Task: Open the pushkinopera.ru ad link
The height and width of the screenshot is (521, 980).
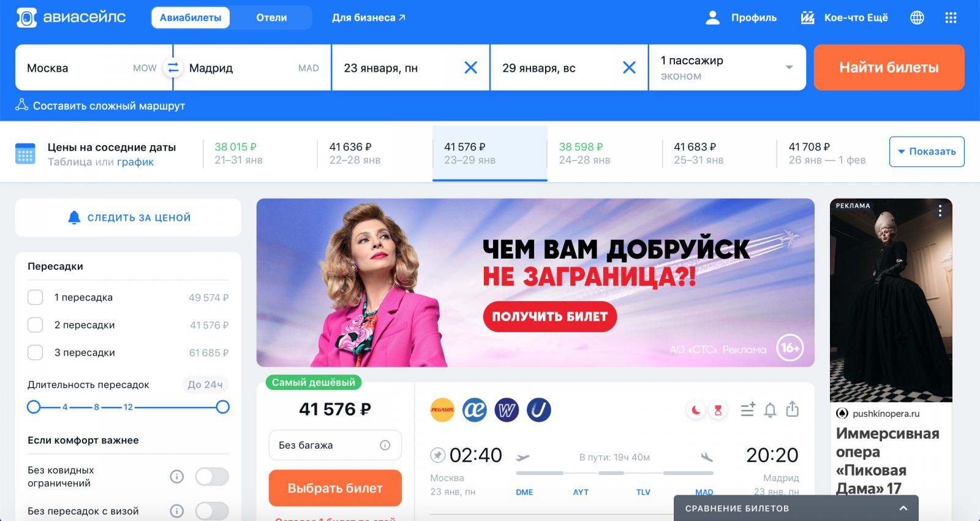Action: point(886,414)
